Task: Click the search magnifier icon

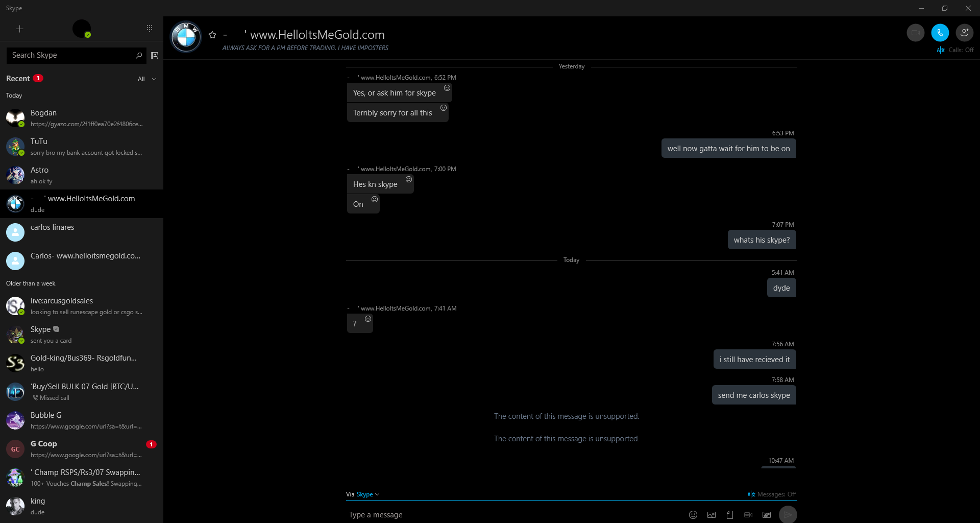Action: 139,55
